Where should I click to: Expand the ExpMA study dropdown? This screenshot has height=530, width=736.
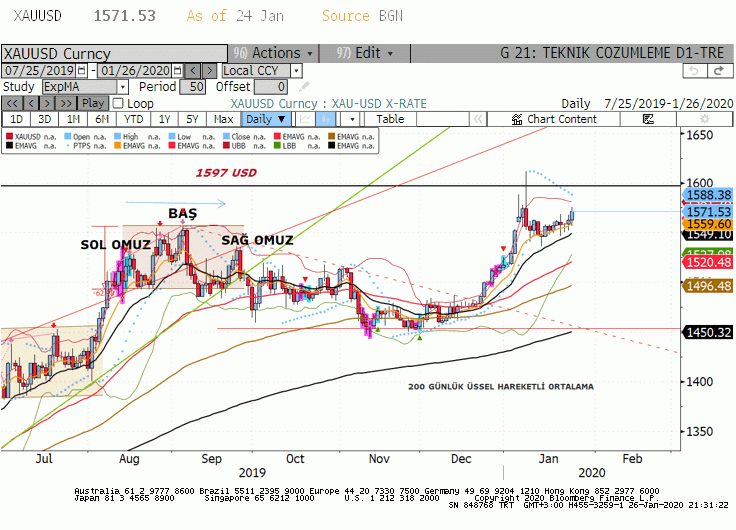pos(123,87)
